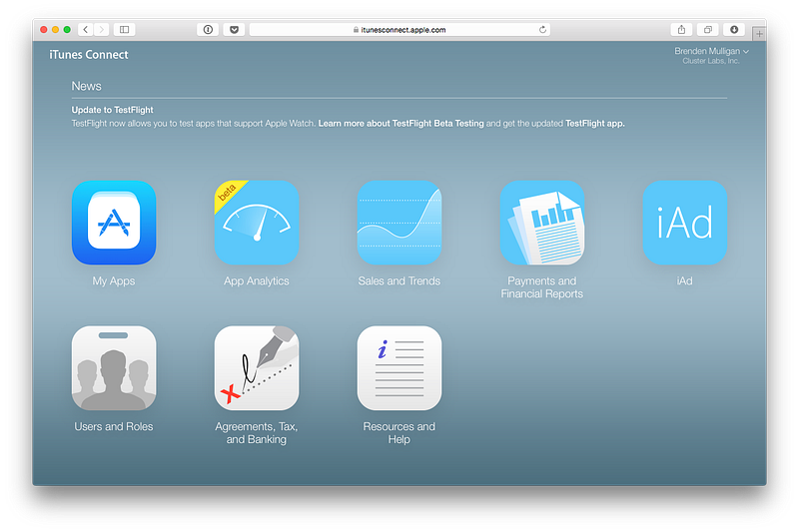799x532 pixels.
Task: Open the Users and Roles icon
Action: [x=114, y=368]
